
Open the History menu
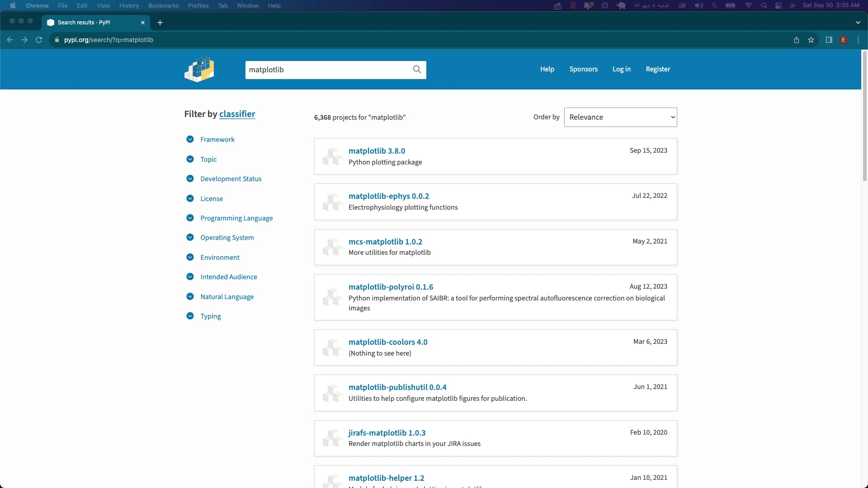[129, 5]
